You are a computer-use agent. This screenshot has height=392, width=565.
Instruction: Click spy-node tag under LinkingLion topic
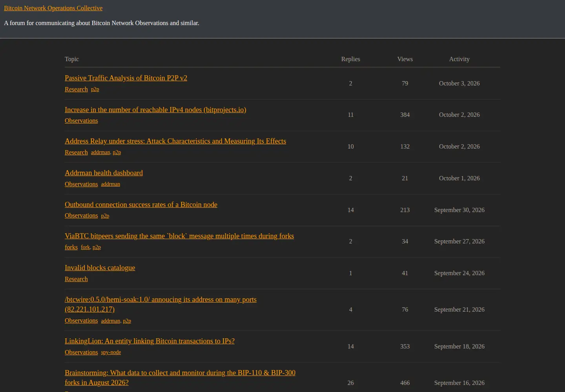click(111, 352)
